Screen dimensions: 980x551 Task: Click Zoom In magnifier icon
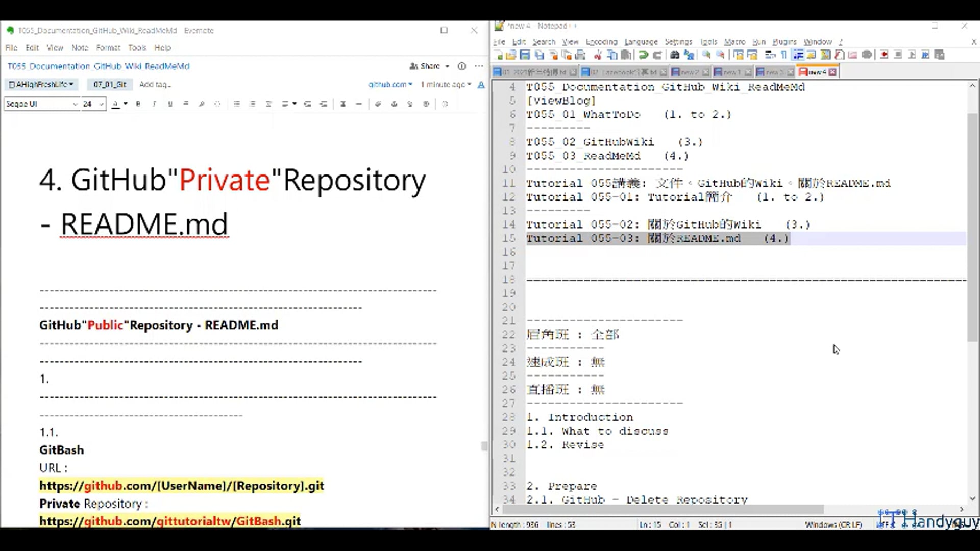706,55
